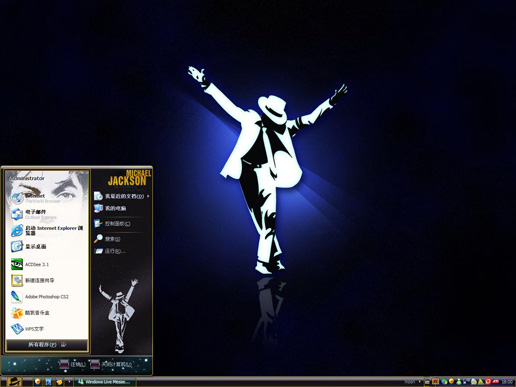Click the Search magnifier entry
The width and height of the screenshot is (516, 387).
[107, 239]
